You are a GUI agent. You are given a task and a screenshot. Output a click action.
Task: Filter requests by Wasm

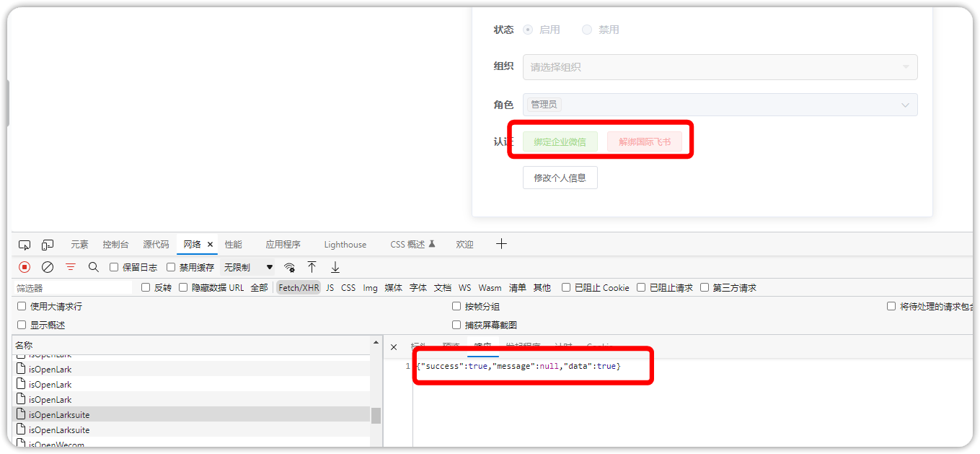click(490, 287)
